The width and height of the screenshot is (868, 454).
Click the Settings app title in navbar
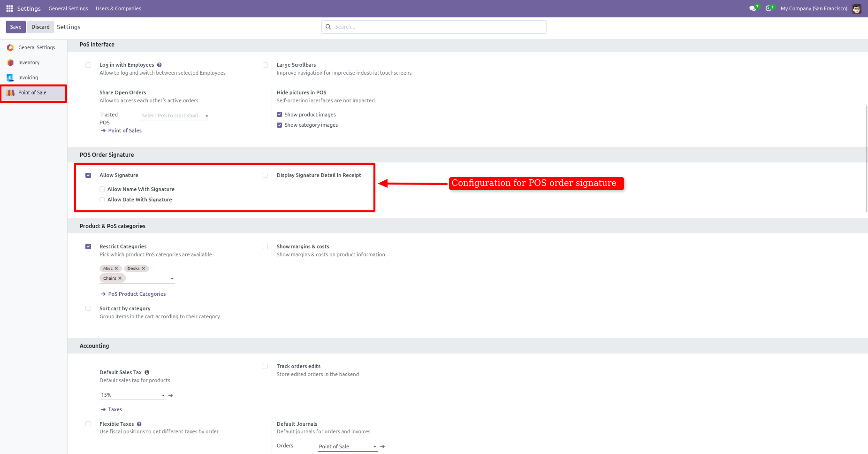(x=29, y=8)
